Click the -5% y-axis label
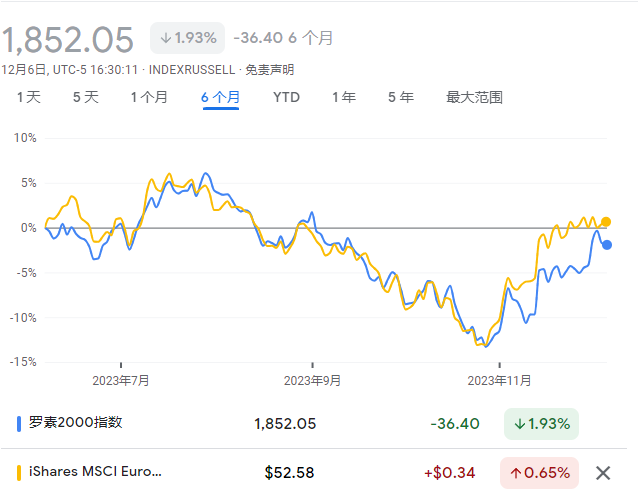 pos(26,272)
